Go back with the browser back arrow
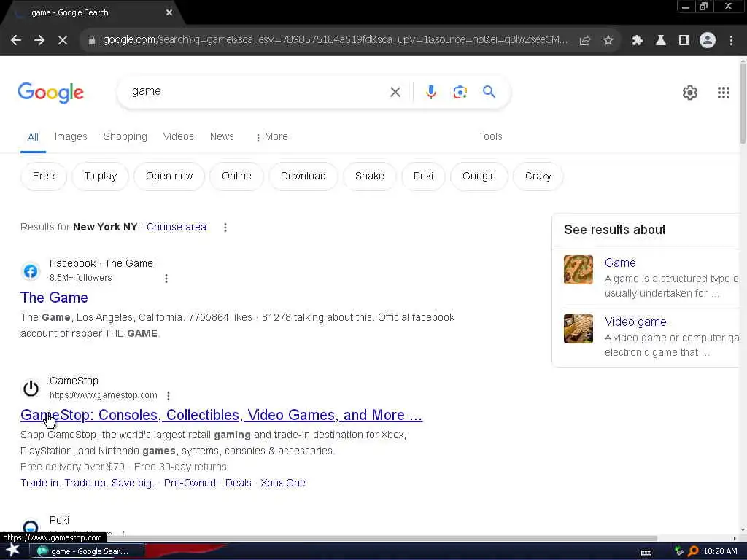Screen dimensions: 747x560 point(16,41)
